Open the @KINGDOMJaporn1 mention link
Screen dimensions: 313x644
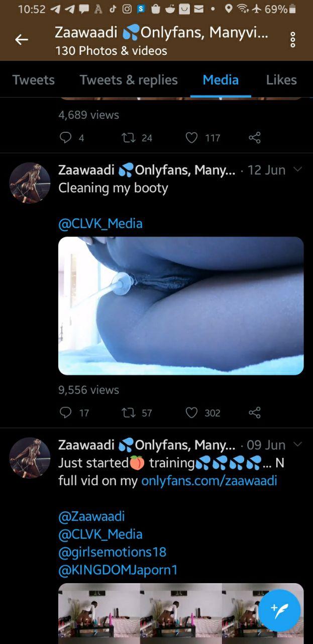pos(118,570)
